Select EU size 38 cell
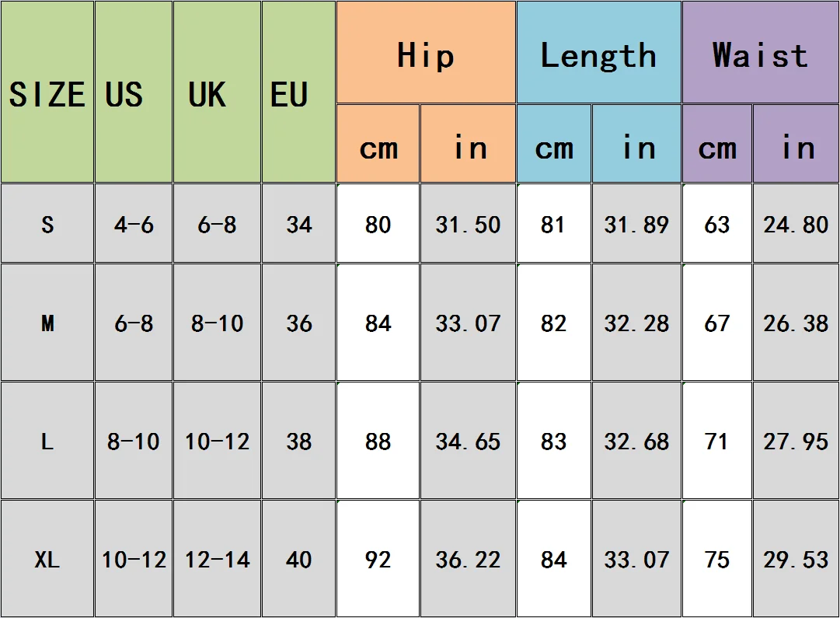The width and height of the screenshot is (840, 618). pyautogui.click(x=298, y=440)
